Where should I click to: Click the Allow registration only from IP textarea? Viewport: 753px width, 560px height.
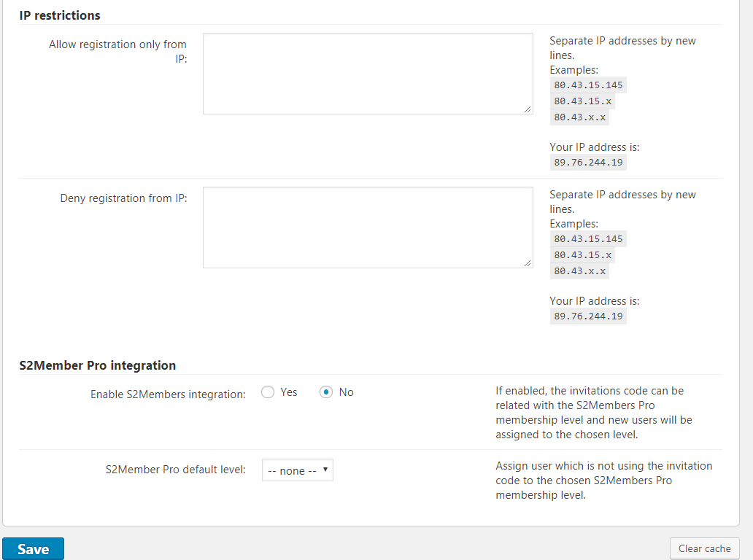[x=368, y=73]
